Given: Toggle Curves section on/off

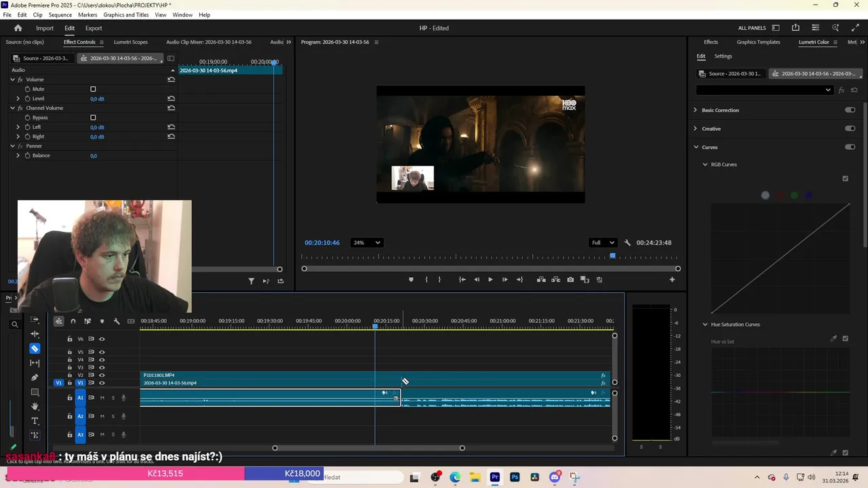Looking at the screenshot, I should 850,147.
